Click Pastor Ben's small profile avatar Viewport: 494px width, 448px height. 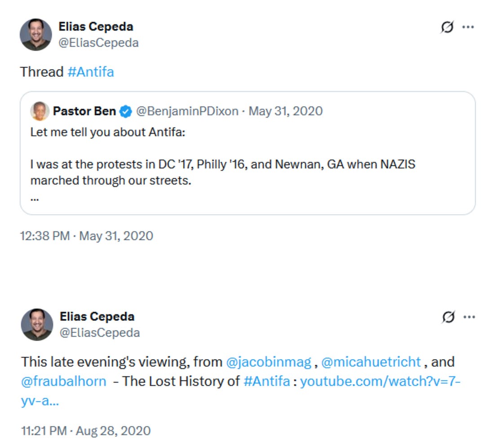click(x=40, y=111)
